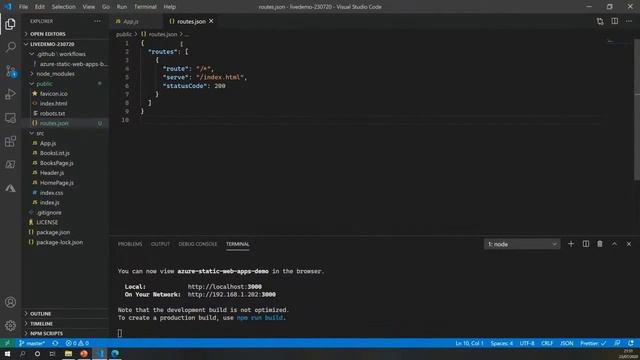Collapse the src folder
This screenshot has width=640, height=360.
coord(65,133)
